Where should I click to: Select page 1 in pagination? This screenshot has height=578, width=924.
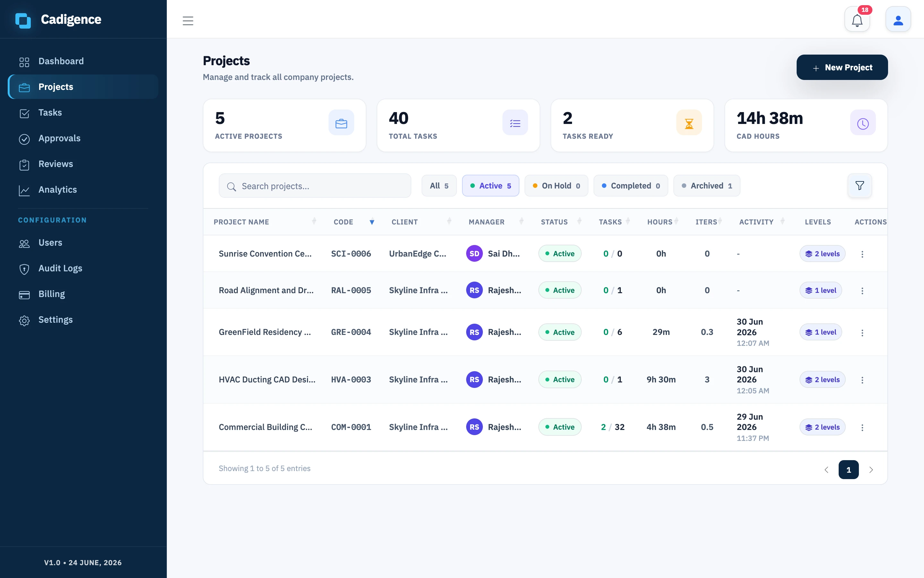848,470
